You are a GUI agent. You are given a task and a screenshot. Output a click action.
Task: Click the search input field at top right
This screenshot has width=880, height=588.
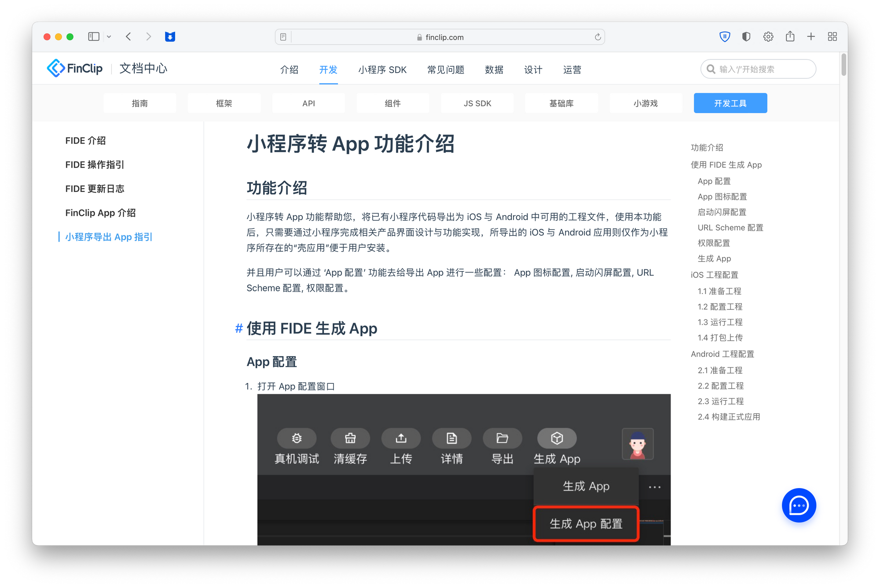point(758,69)
